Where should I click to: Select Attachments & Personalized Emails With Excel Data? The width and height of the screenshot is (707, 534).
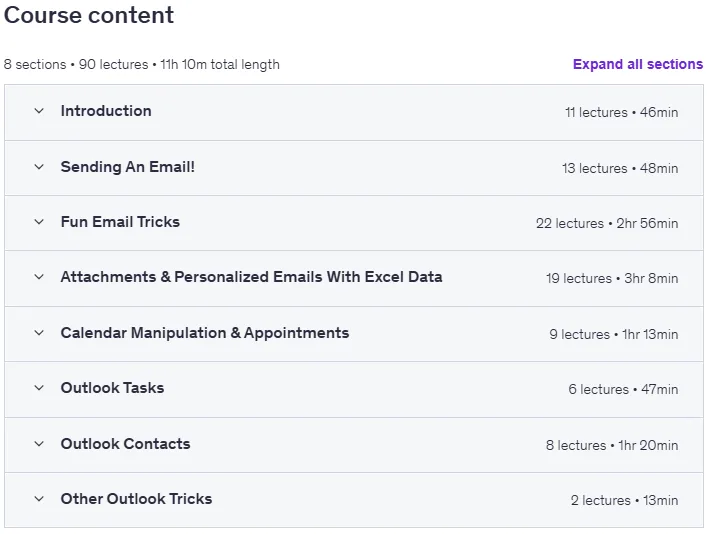tap(251, 277)
